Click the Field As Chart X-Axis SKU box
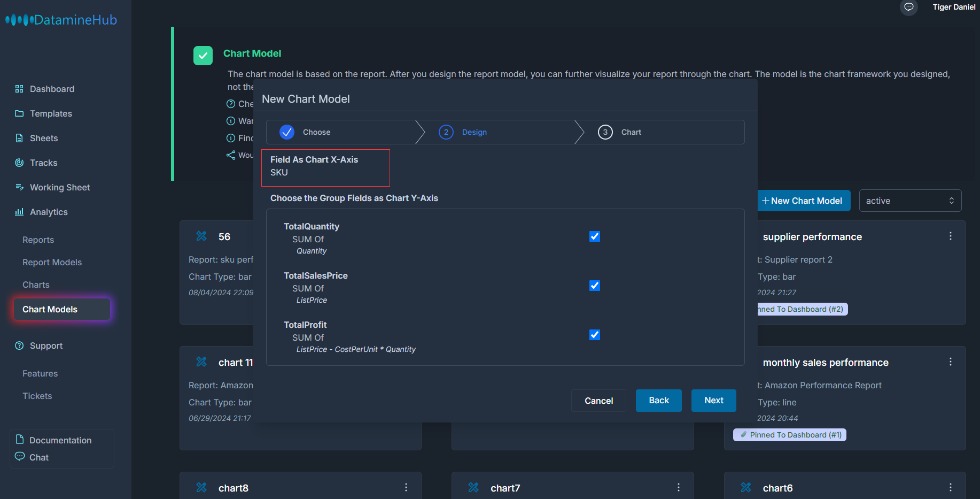This screenshot has width=980, height=499. [325, 168]
